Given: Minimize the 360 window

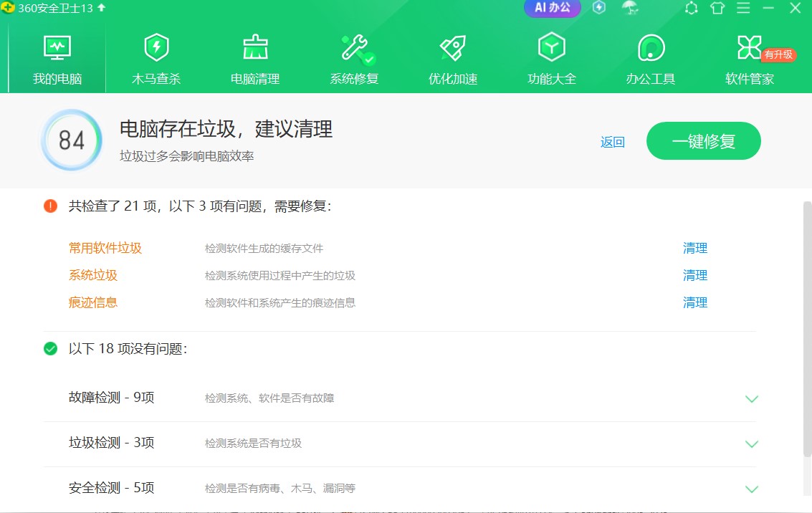Looking at the screenshot, I should (768, 9).
